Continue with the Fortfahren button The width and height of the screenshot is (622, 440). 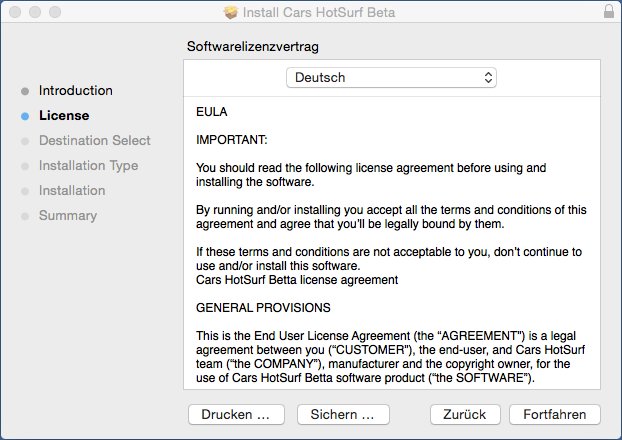(x=555, y=415)
